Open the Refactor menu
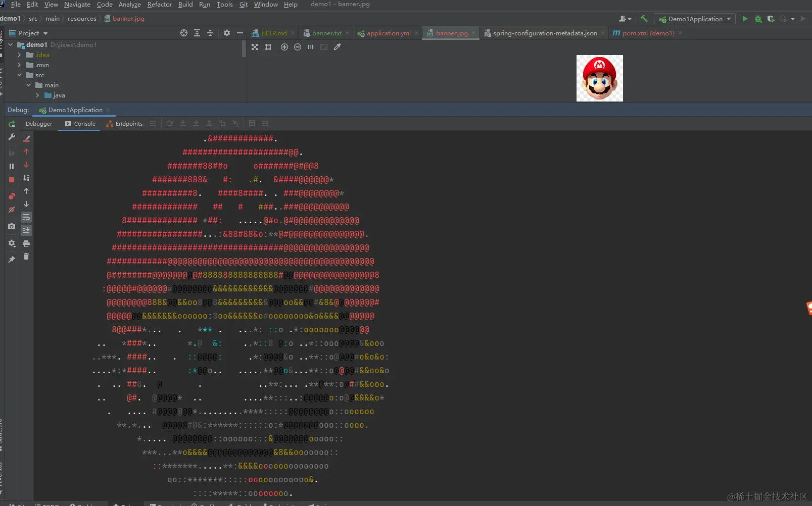 pyautogui.click(x=160, y=5)
